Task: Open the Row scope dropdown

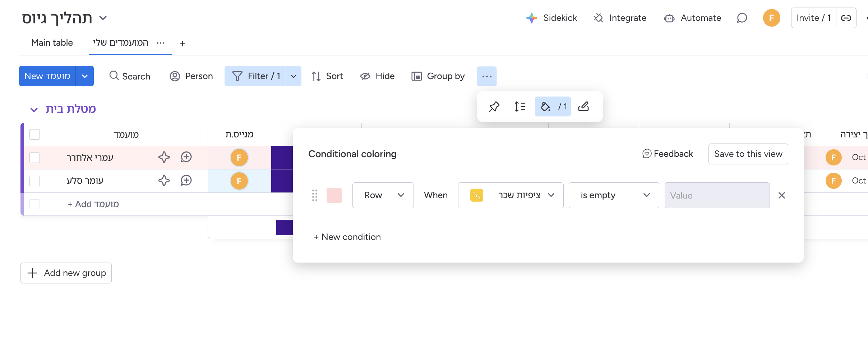Action: click(x=383, y=195)
